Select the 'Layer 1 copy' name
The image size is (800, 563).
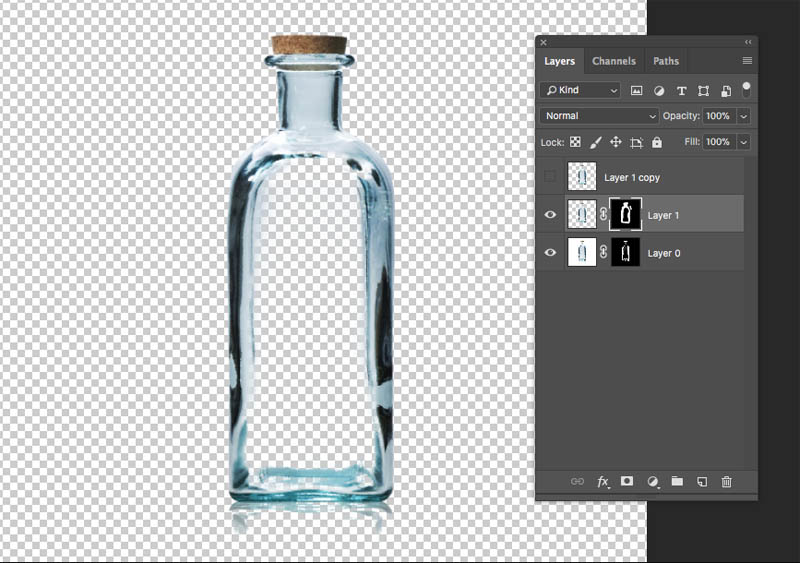[632, 178]
